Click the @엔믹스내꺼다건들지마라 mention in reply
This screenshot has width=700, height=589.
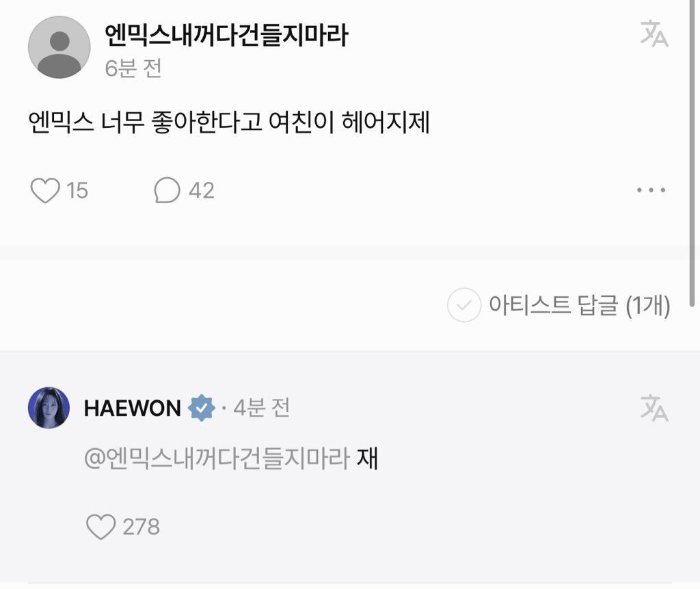217,458
